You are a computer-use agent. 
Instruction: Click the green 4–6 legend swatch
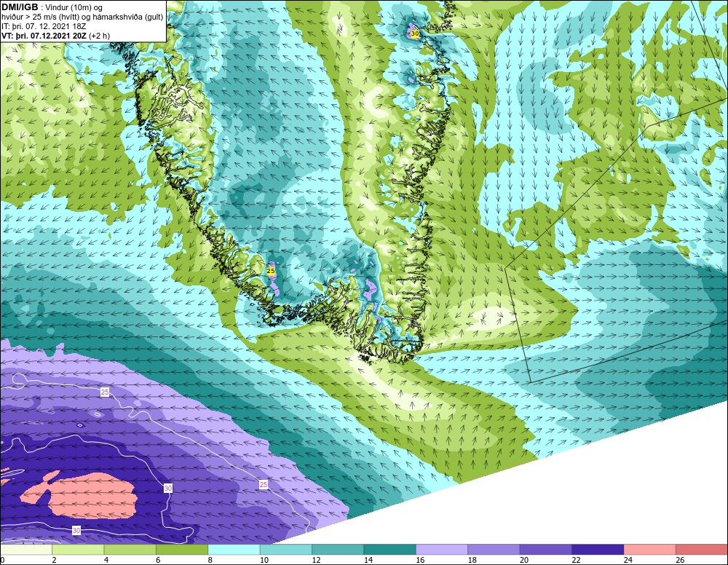[130, 550]
